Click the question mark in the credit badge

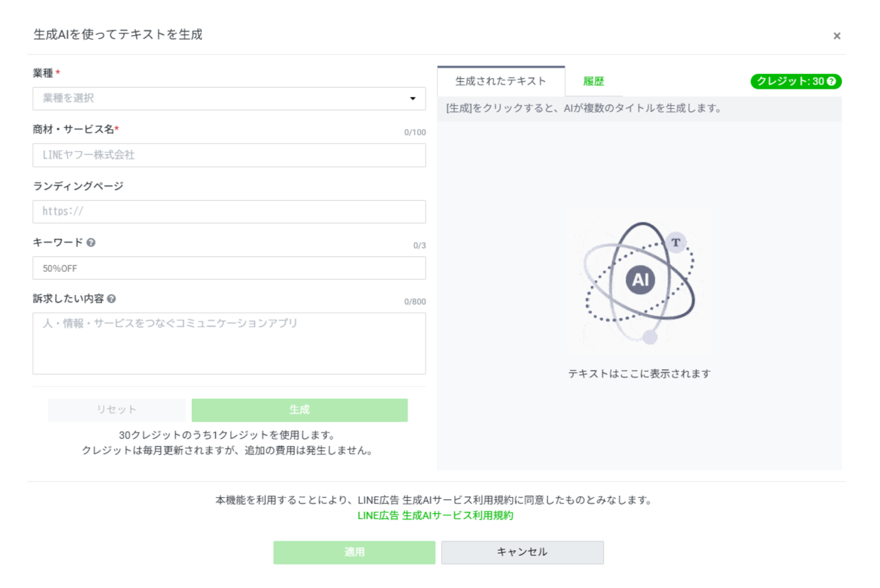831,81
